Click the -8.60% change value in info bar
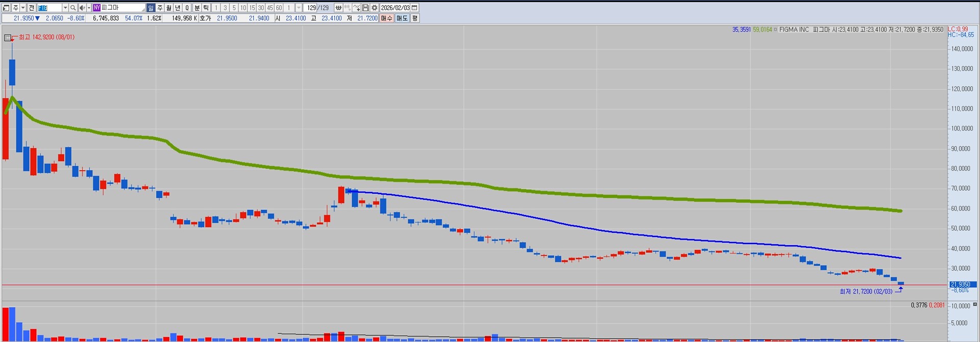The image size is (980, 342). point(76,18)
